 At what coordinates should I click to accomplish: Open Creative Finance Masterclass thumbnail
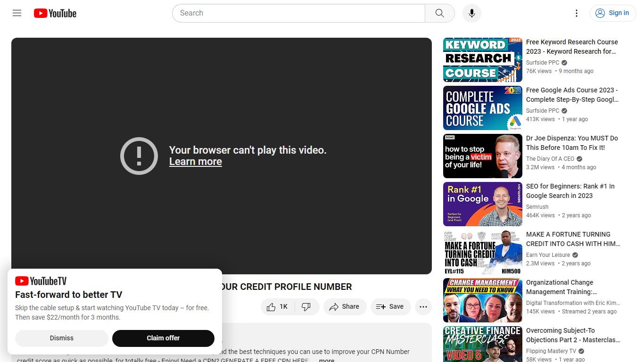483,344
